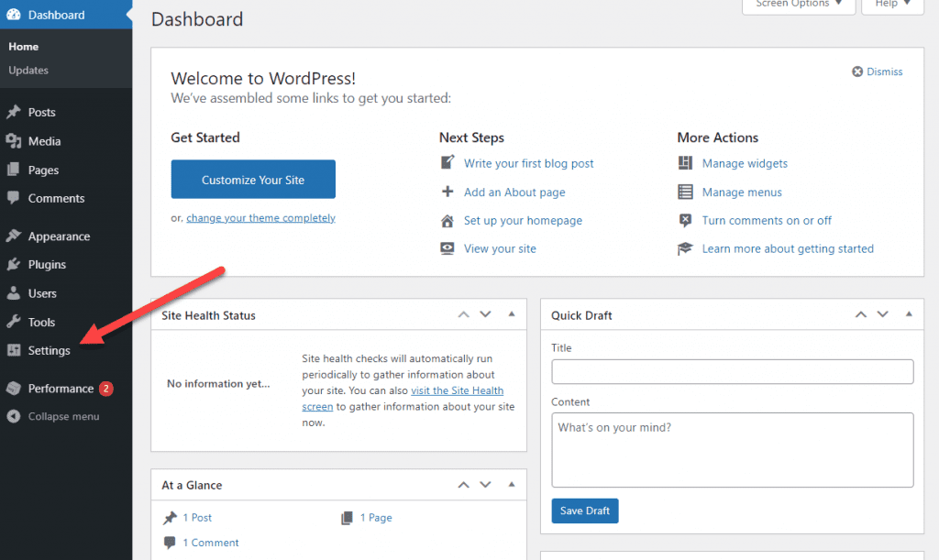Click the Pages icon in sidebar
Image resolution: width=939 pixels, height=560 pixels.
13,170
